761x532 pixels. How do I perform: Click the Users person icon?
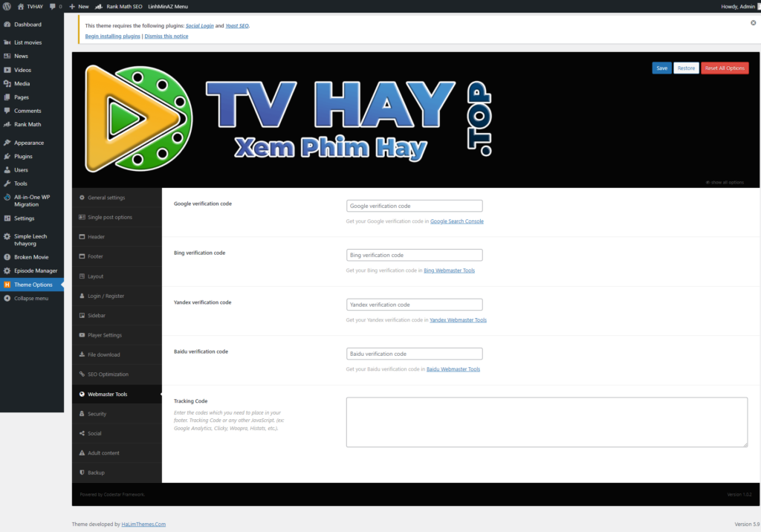[x=7, y=170]
